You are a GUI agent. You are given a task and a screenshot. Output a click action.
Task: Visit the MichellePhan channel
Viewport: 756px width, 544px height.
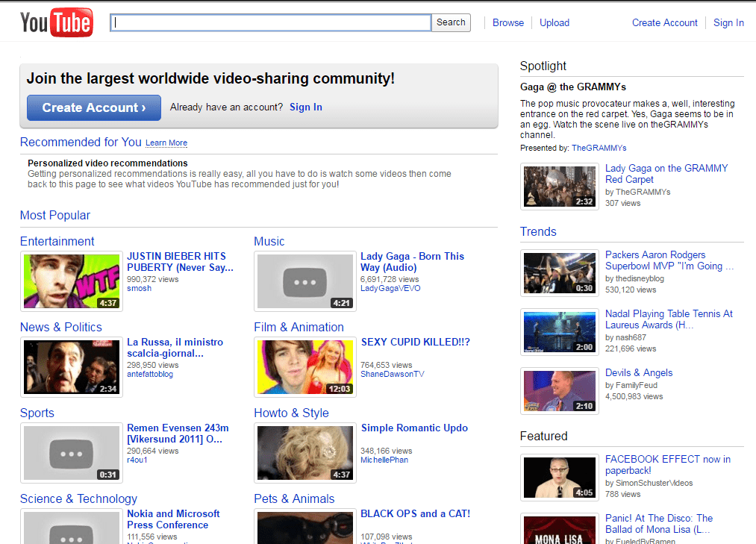(x=384, y=460)
